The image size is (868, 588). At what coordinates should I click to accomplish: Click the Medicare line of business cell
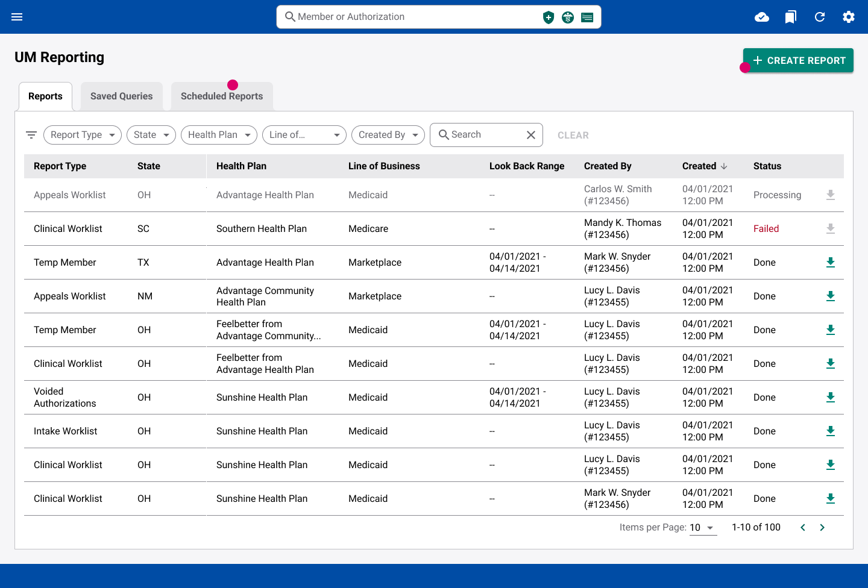pyautogui.click(x=368, y=229)
